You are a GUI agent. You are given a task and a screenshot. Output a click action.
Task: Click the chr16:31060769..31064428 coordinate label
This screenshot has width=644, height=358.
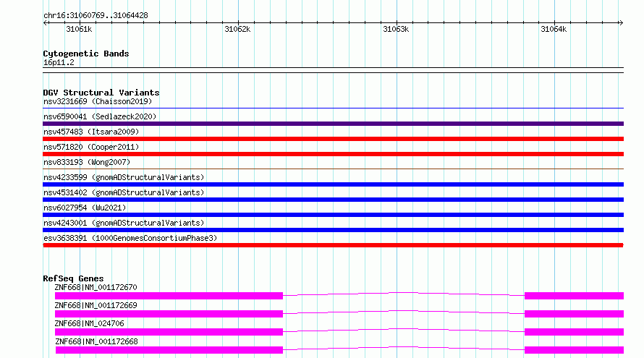click(96, 15)
